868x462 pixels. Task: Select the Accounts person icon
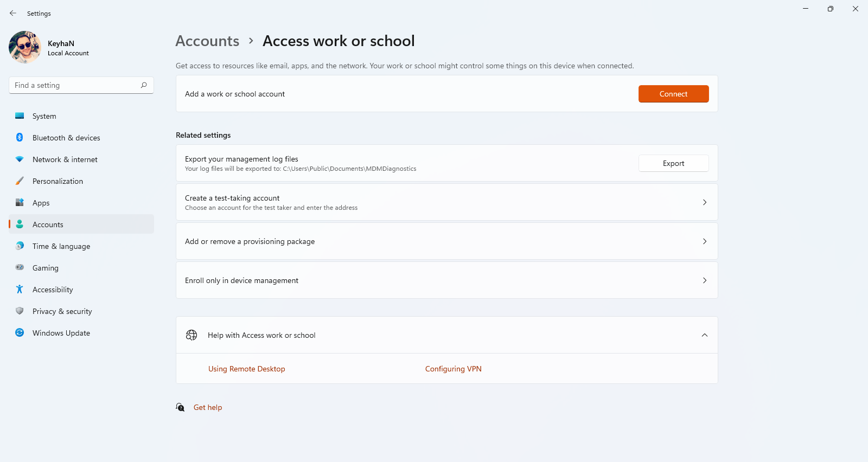20,224
